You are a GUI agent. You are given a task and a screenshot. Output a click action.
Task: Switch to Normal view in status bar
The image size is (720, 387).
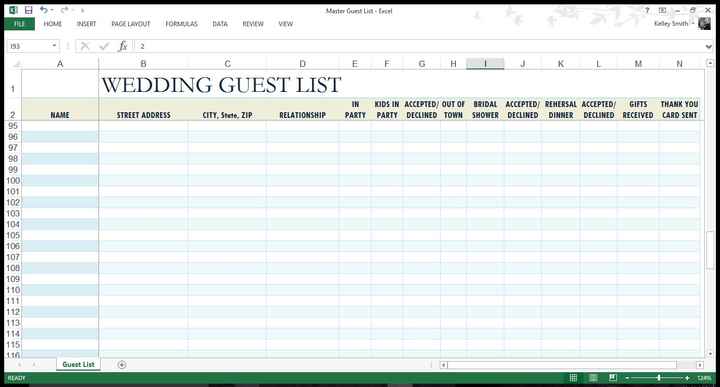573,378
